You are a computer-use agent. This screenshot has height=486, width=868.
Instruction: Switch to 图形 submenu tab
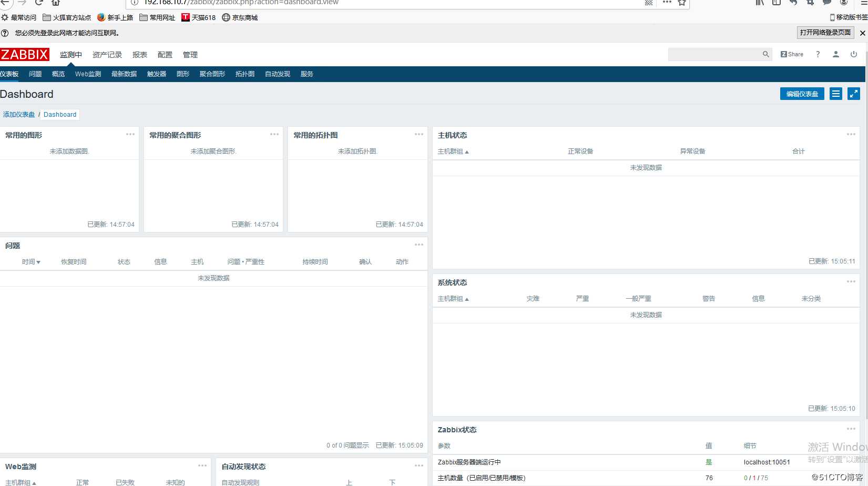pos(183,74)
